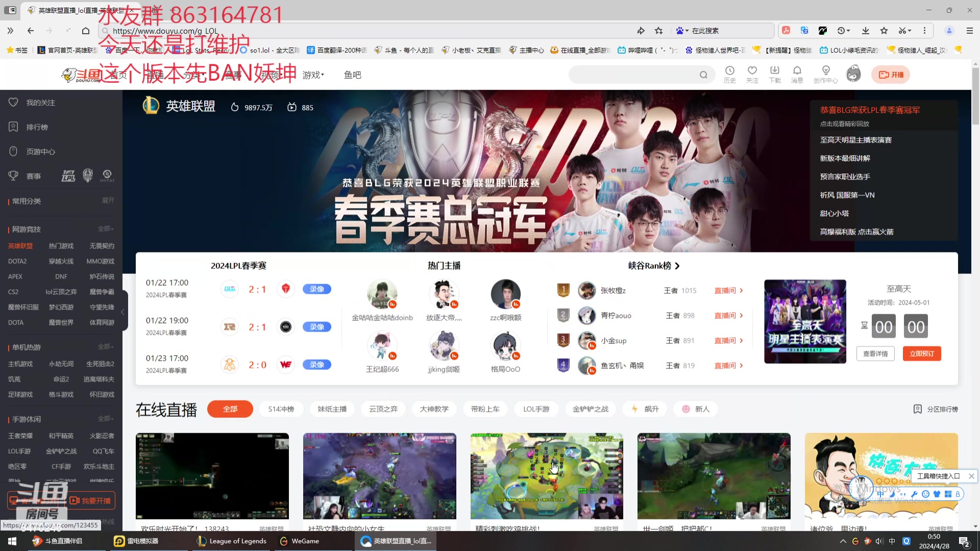Collapse the left sidebar with arrow handle
Screen dimensions: 980x551
(x=122, y=312)
